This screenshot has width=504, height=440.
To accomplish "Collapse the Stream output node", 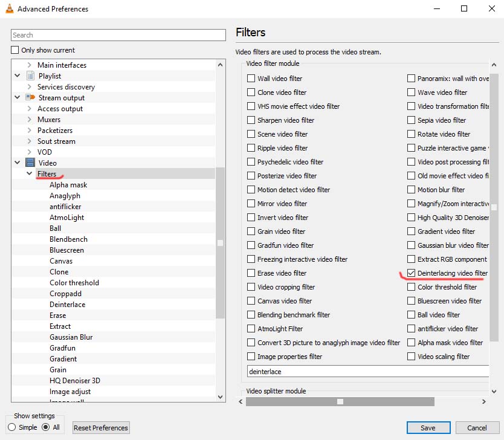I will tap(18, 97).
